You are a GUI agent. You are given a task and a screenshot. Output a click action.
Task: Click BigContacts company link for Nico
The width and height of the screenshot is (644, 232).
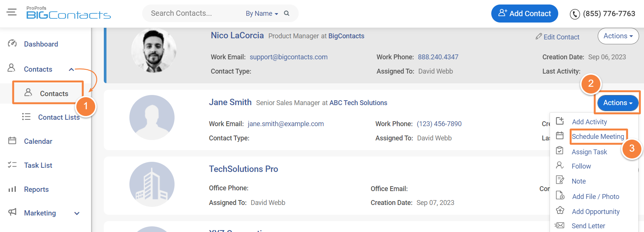pos(346,36)
